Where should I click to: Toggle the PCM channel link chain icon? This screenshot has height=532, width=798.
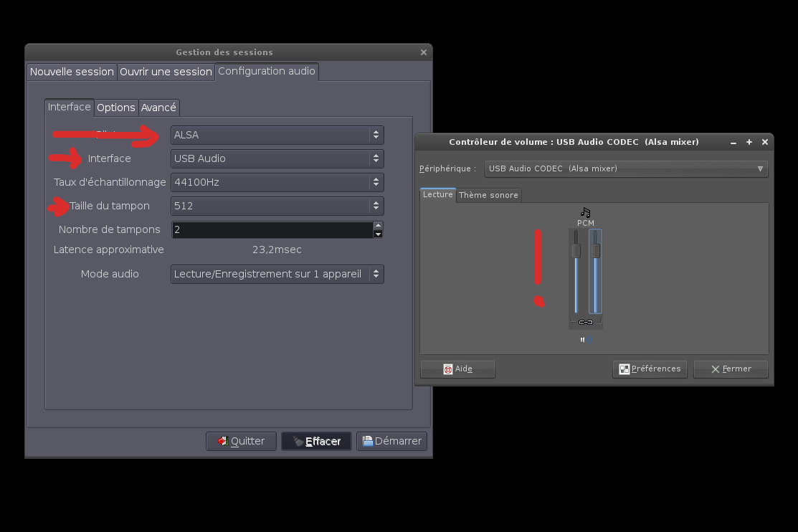coord(586,322)
